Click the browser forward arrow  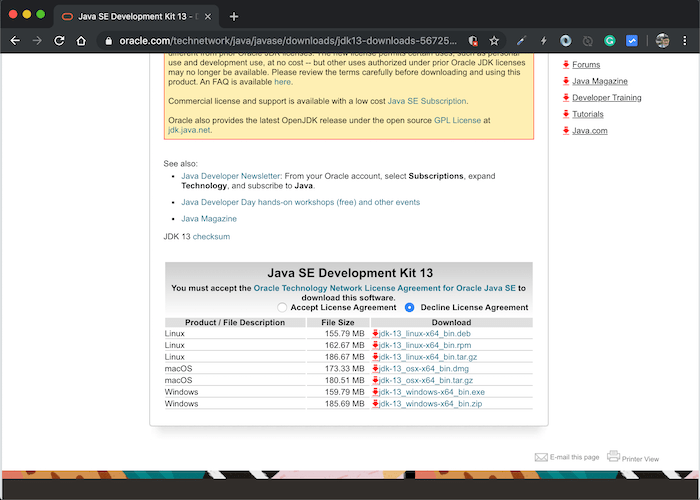pyautogui.click(x=37, y=41)
